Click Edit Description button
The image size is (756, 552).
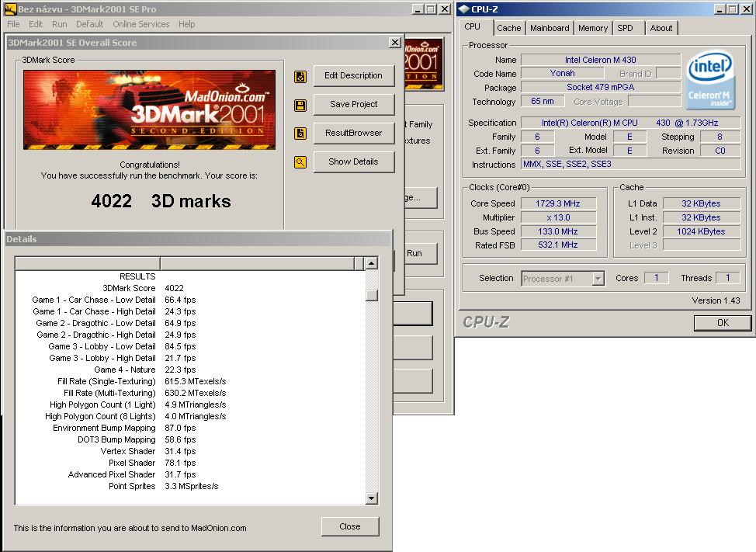(x=354, y=75)
